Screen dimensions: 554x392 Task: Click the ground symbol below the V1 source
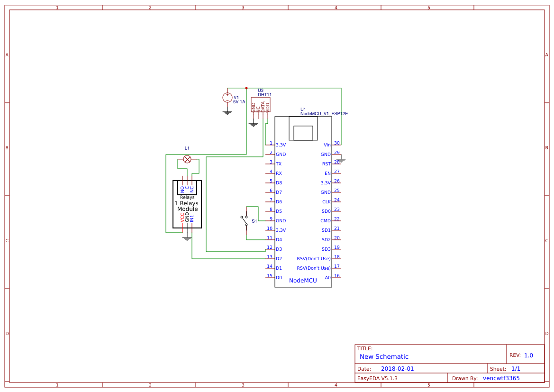(227, 113)
